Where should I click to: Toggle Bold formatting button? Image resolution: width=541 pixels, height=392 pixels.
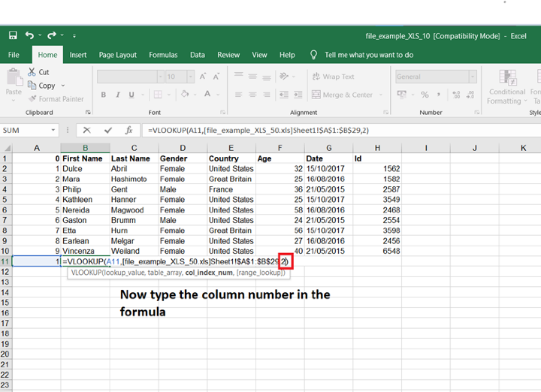point(104,95)
